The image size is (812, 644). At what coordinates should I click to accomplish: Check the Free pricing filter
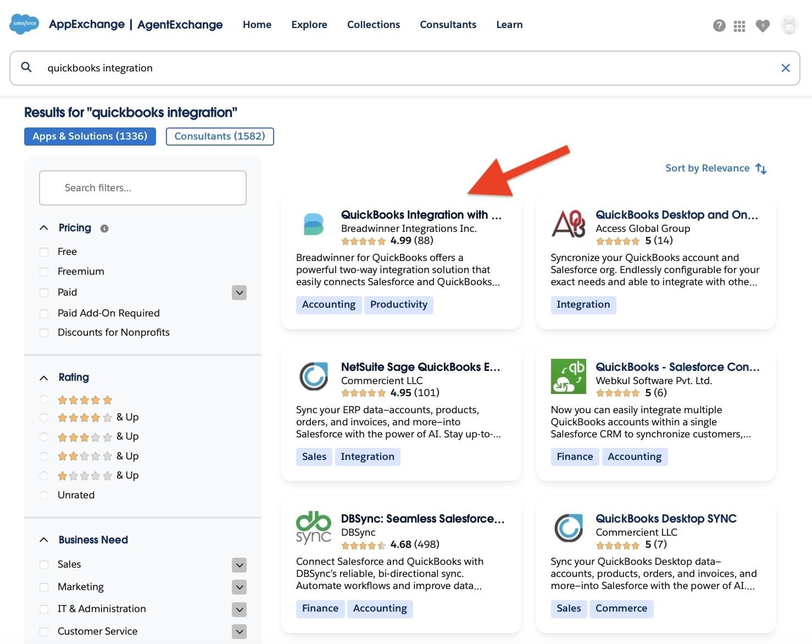pyautogui.click(x=44, y=252)
